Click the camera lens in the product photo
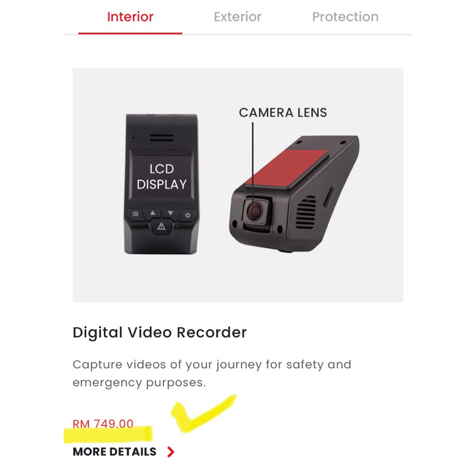This screenshot has height=476, width=476. click(x=255, y=211)
